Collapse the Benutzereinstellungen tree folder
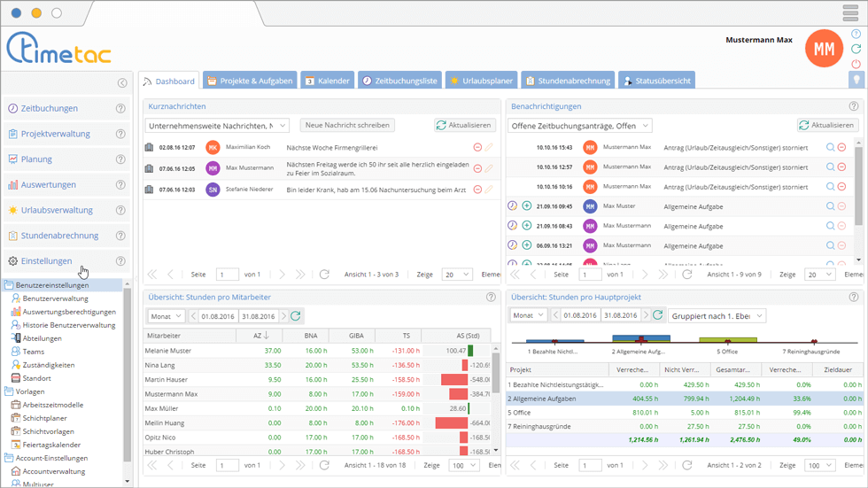 click(9, 286)
